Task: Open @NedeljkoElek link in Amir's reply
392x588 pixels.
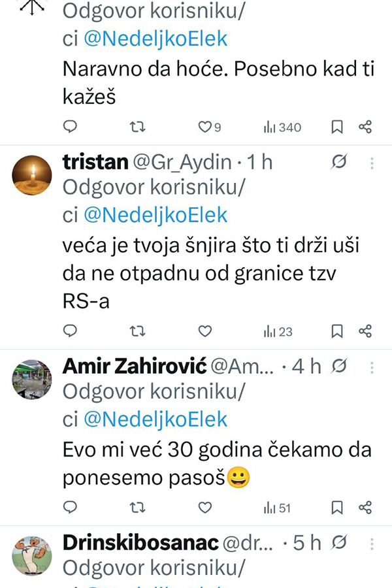Action: pyautogui.click(x=155, y=419)
